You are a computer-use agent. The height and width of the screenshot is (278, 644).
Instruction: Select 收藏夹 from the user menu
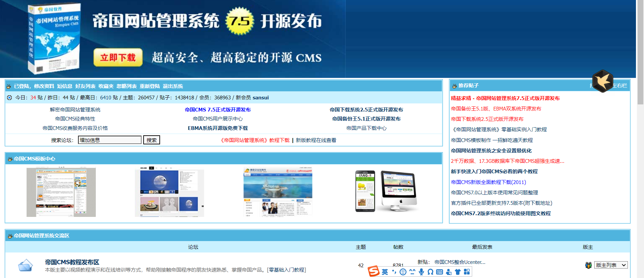coord(106,86)
